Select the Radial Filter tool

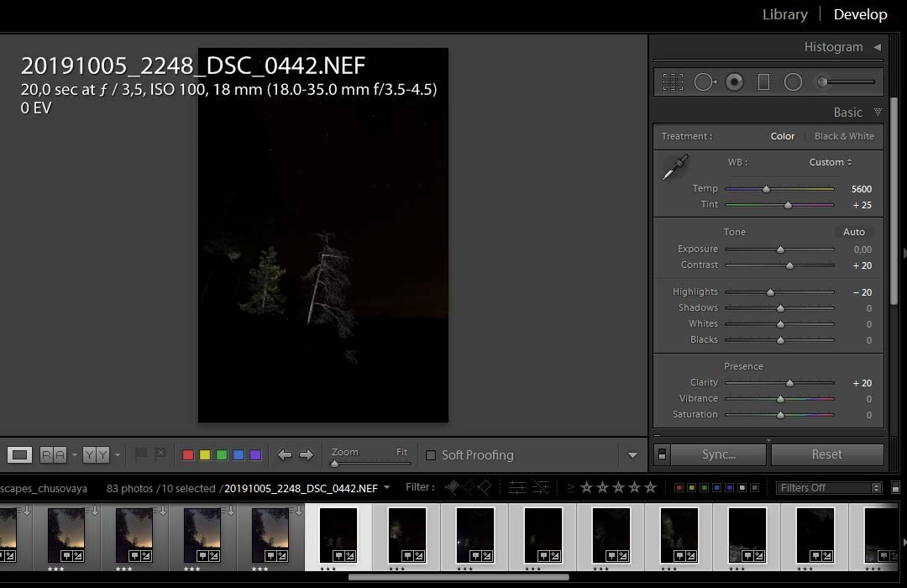coord(793,82)
